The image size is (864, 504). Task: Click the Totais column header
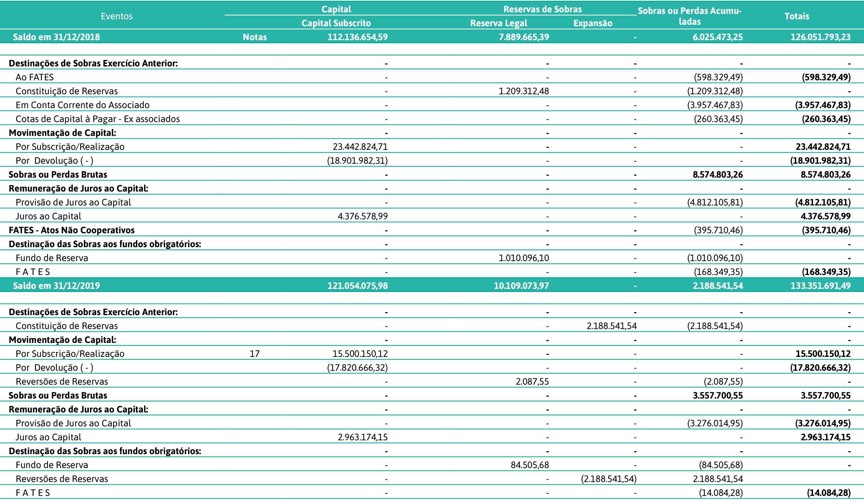(796, 16)
